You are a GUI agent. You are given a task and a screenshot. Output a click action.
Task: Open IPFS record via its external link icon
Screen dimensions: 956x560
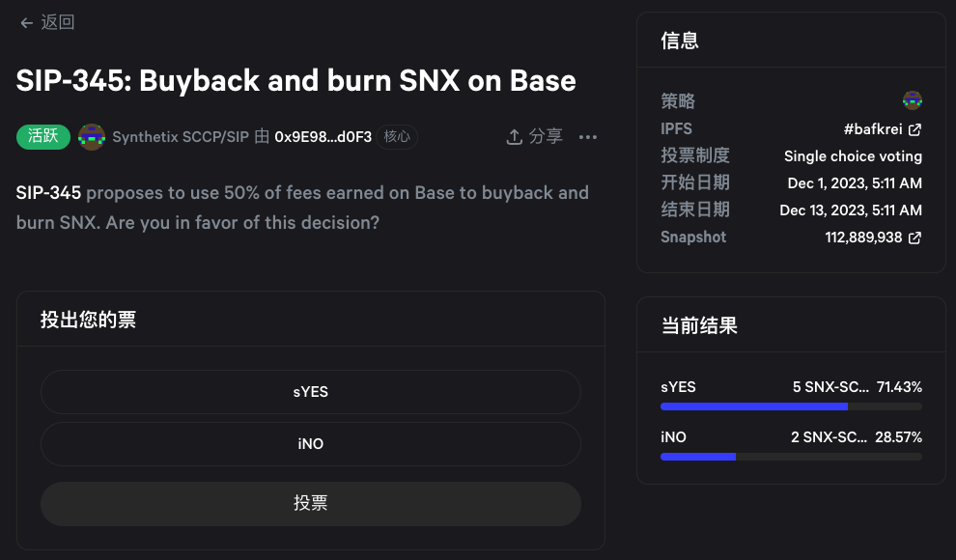[x=917, y=128]
